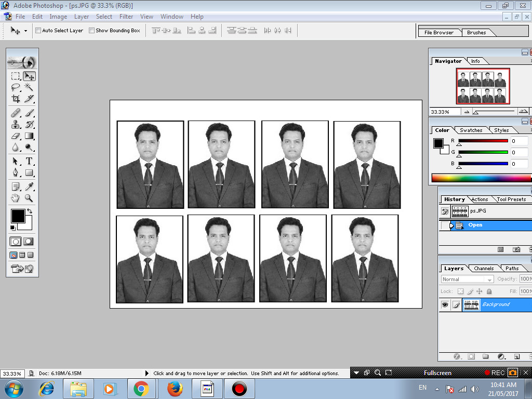This screenshot has height=399, width=532.
Task: Open the Fill percentage dropdown
Action: tap(527, 291)
